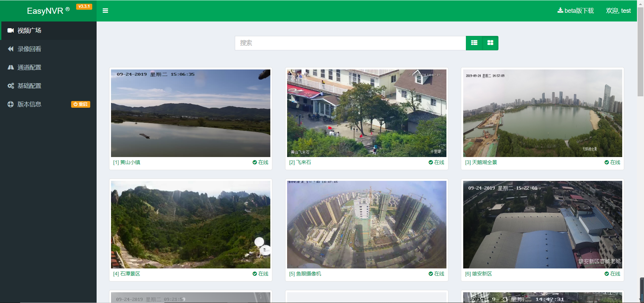Click the [6] 雄安新区 title link
The width and height of the screenshot is (644, 303).
click(479, 274)
